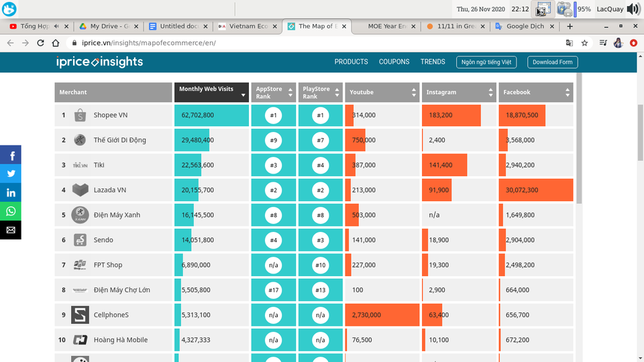Click the Merchant column header
Image resolution: width=644 pixels, height=362 pixels.
[113, 92]
